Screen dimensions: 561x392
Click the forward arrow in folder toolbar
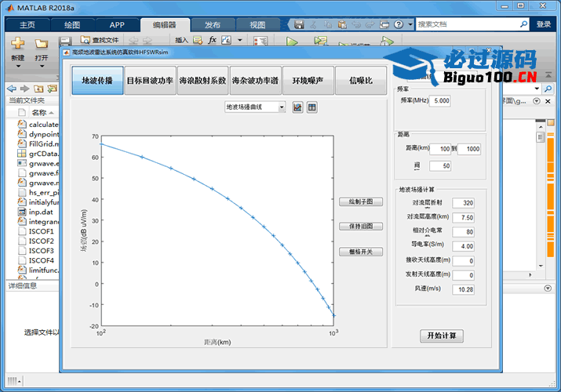click(24, 89)
